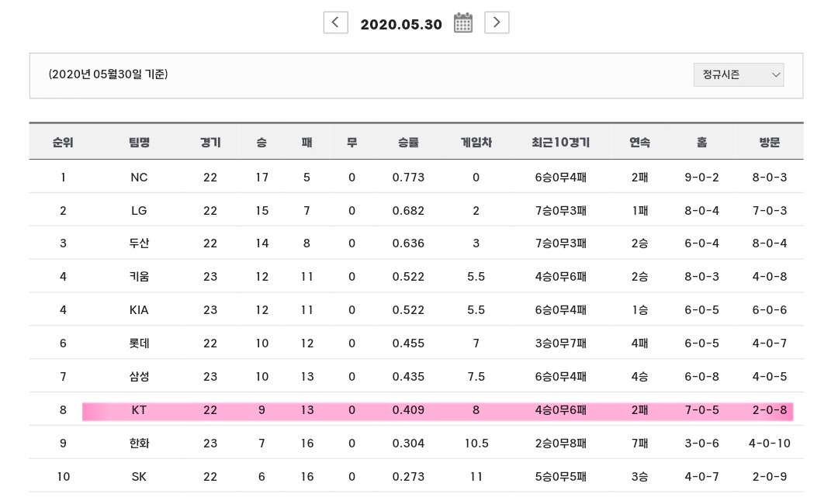Select team name NC in first row

139,178
